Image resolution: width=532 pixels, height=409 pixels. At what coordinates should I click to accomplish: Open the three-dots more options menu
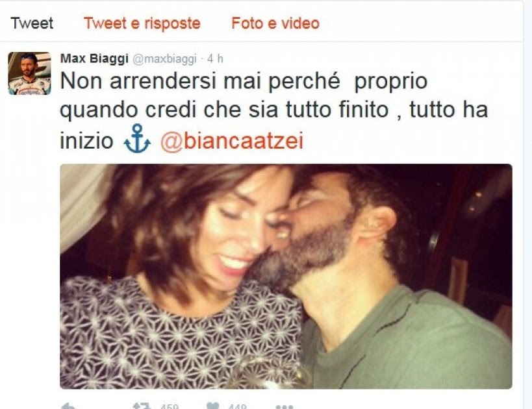[x=285, y=406]
